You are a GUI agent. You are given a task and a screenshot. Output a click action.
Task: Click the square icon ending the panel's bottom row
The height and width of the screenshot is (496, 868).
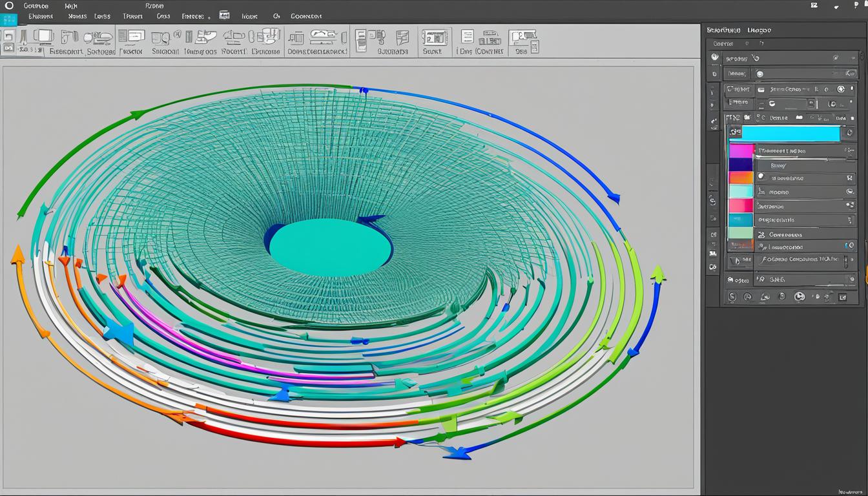pyautogui.click(x=842, y=297)
